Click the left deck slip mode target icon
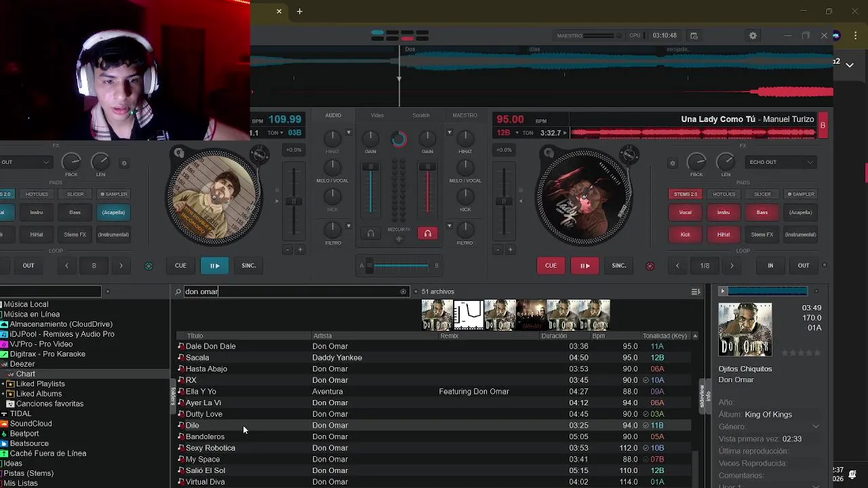The width and height of the screenshot is (868, 488). point(149,266)
